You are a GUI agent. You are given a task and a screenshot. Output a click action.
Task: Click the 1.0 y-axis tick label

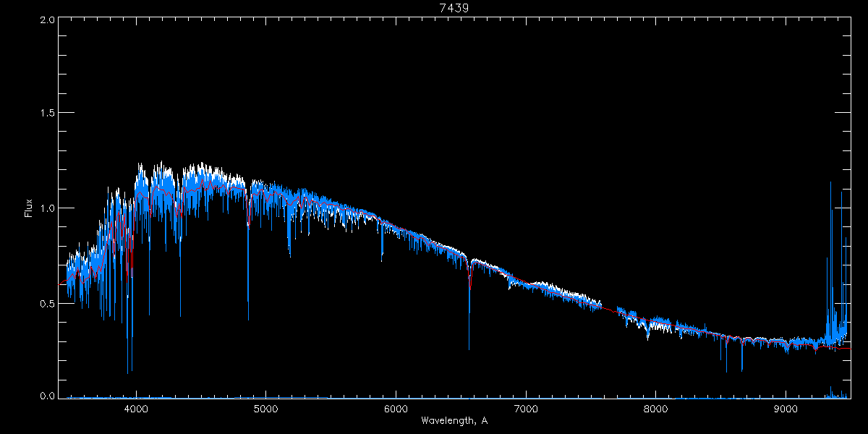(46, 208)
